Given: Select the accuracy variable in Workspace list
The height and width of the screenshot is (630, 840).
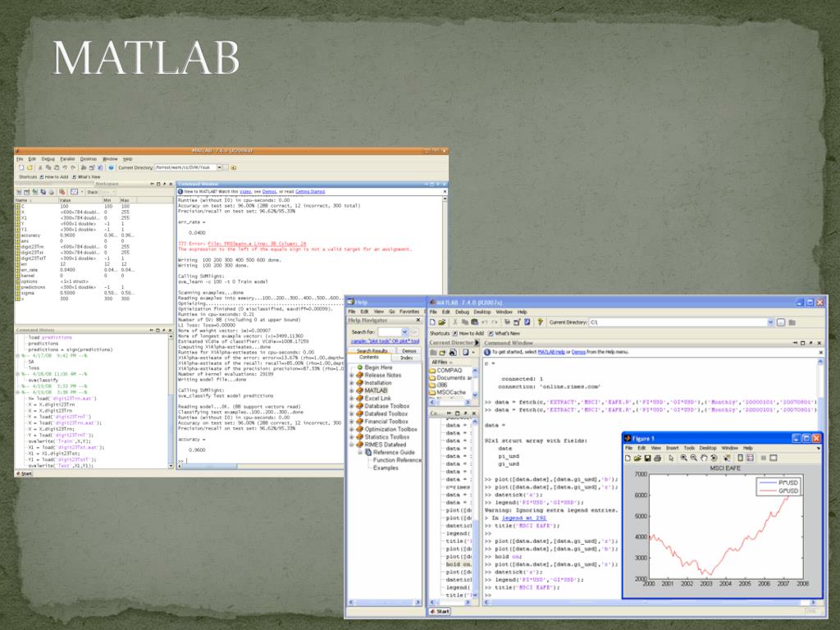Looking at the screenshot, I should tap(30, 235).
